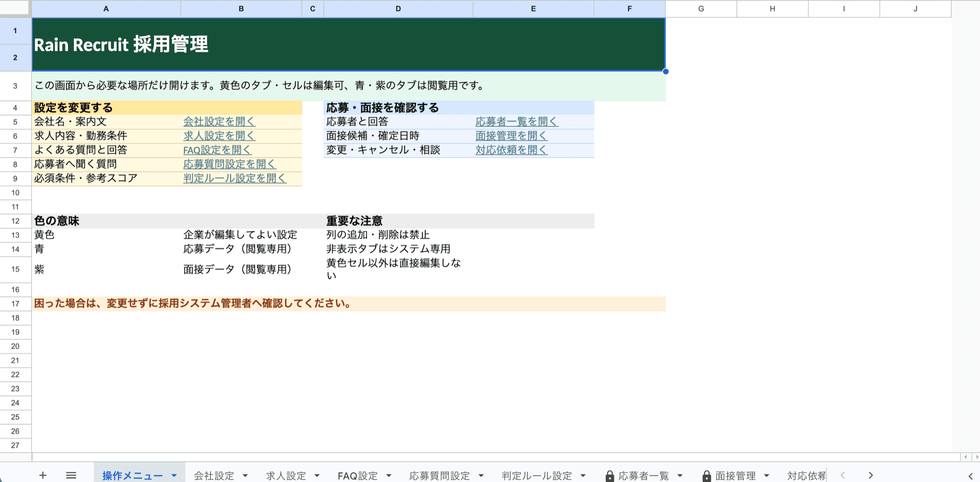Switch to the 対応依頼 sheet tab
The width and height of the screenshot is (980, 482).
click(807, 476)
